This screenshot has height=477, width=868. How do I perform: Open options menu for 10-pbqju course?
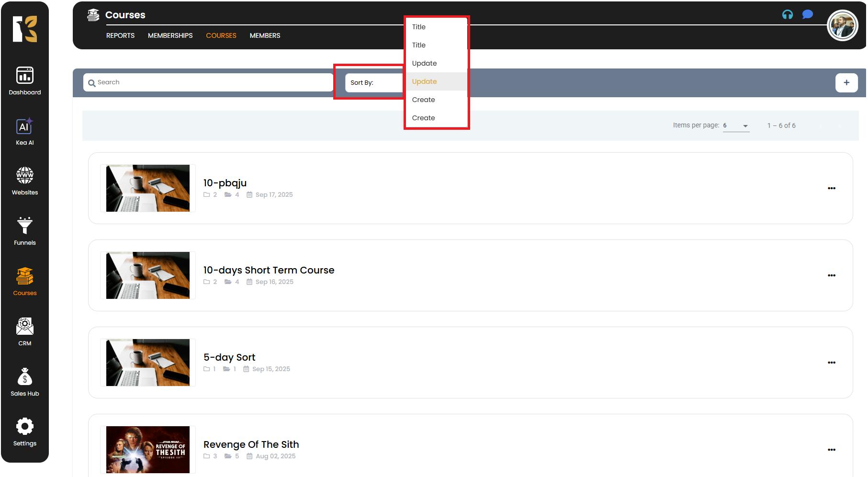click(831, 188)
